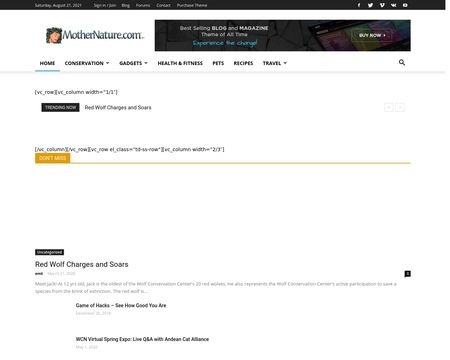Expand the Conservation dropdown menu
The width and height of the screenshot is (450, 360).
pyautogui.click(x=87, y=63)
